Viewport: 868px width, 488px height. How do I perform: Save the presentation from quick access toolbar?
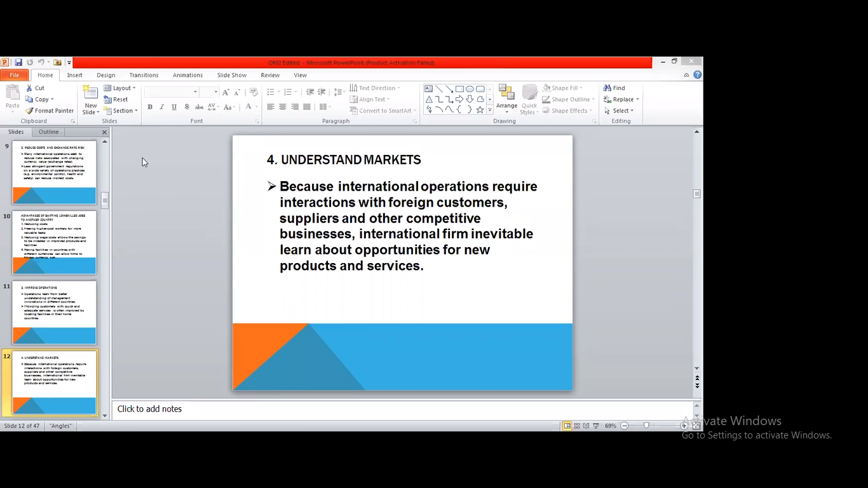pos(18,62)
